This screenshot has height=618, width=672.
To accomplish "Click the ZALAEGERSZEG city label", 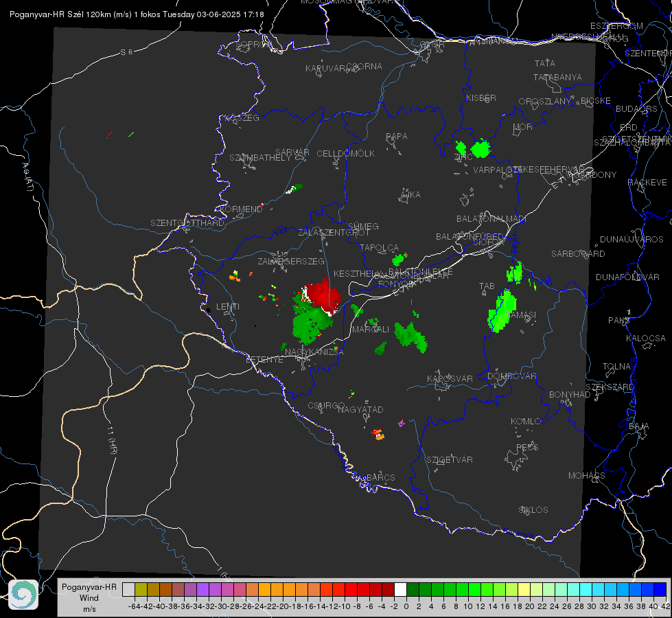I will click(x=291, y=261).
